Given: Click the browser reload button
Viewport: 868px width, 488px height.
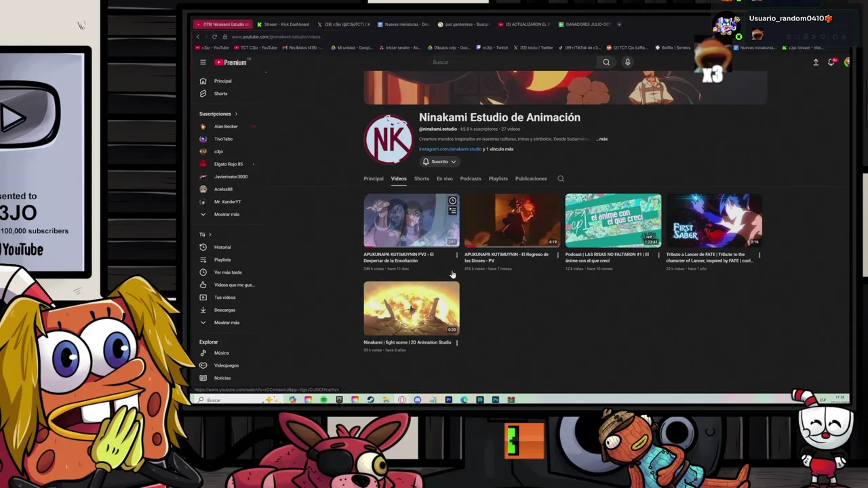Looking at the screenshot, I should (x=215, y=37).
